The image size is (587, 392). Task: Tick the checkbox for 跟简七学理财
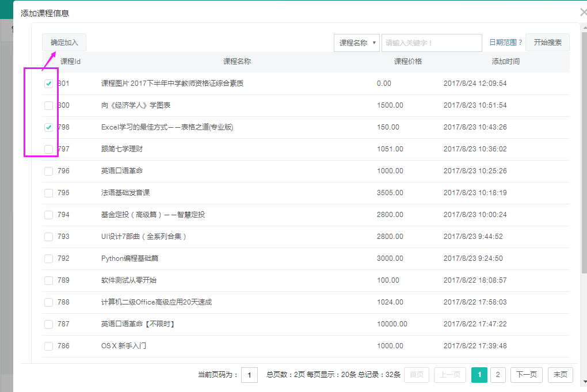[x=49, y=149]
